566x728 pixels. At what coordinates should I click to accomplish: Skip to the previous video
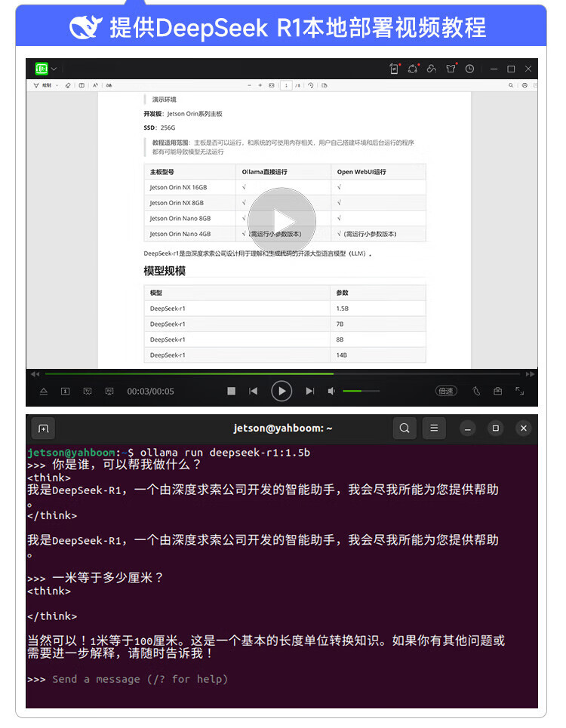tap(253, 391)
